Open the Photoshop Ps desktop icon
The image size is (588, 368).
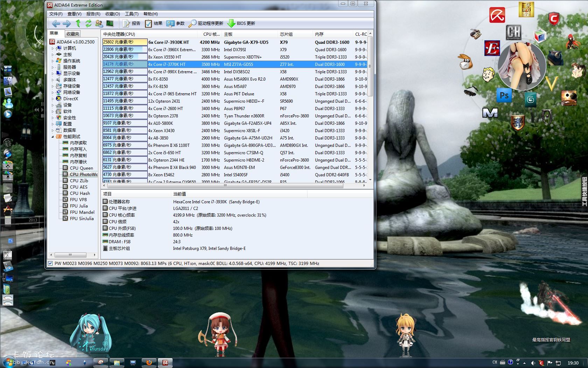click(x=504, y=95)
